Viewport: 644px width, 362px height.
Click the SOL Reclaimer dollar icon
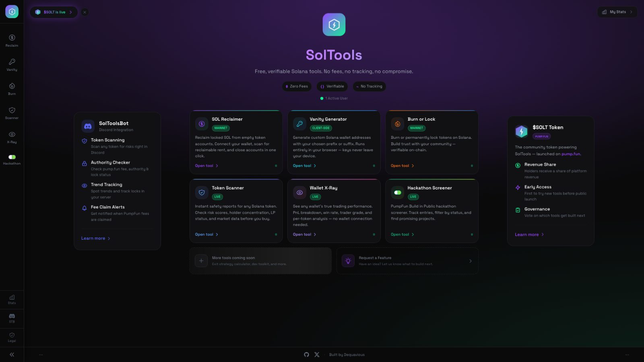point(202,123)
